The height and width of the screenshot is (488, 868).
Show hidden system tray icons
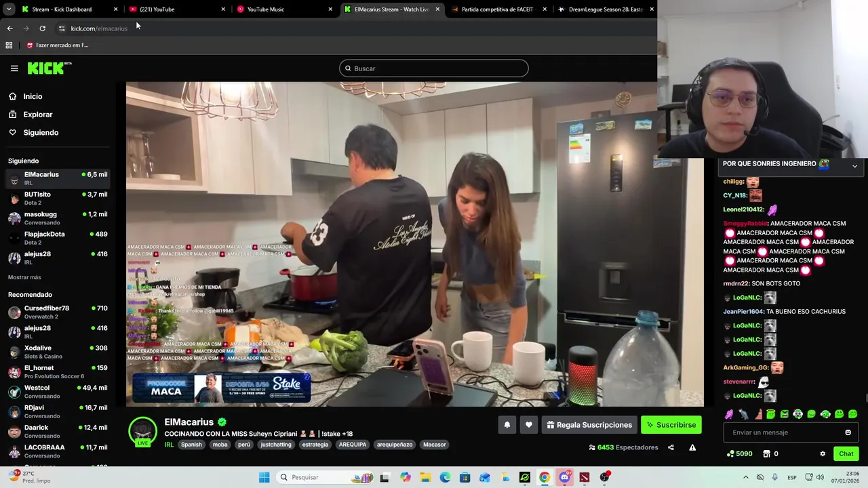tap(746, 477)
